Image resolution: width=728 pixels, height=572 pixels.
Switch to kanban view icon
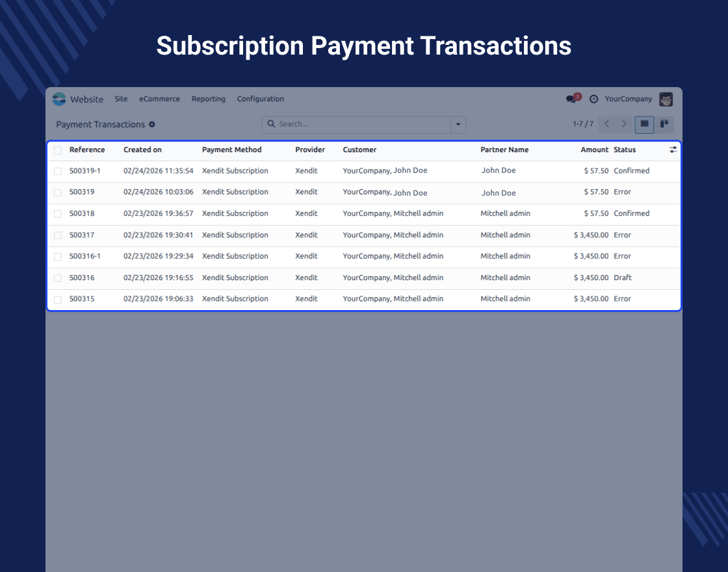coord(664,124)
